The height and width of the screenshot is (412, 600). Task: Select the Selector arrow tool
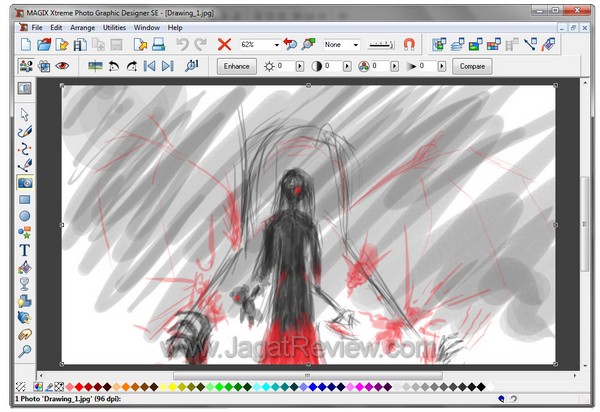pos(25,115)
